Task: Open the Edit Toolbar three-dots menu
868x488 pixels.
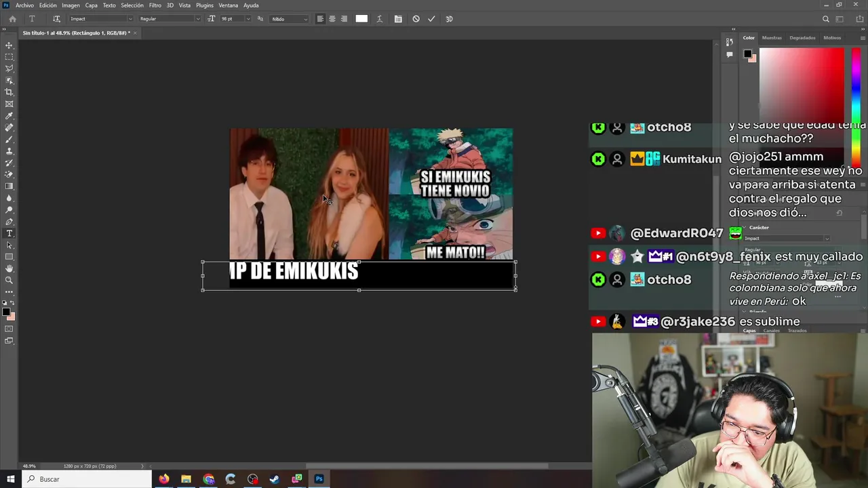Action: coord(9,292)
